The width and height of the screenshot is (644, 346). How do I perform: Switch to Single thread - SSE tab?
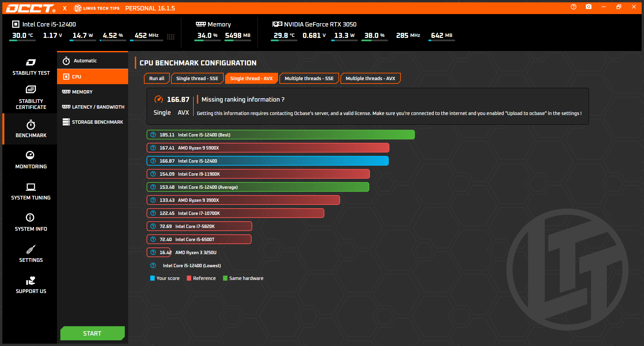(197, 78)
